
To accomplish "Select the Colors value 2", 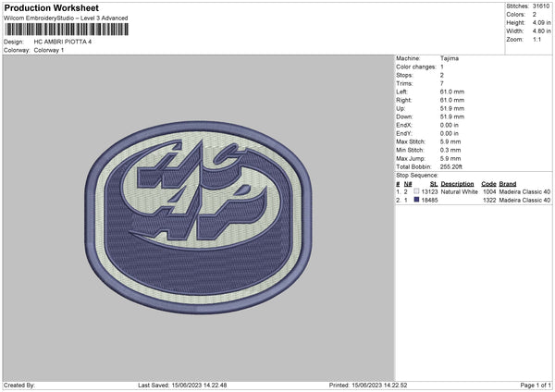I will tap(535, 15).
